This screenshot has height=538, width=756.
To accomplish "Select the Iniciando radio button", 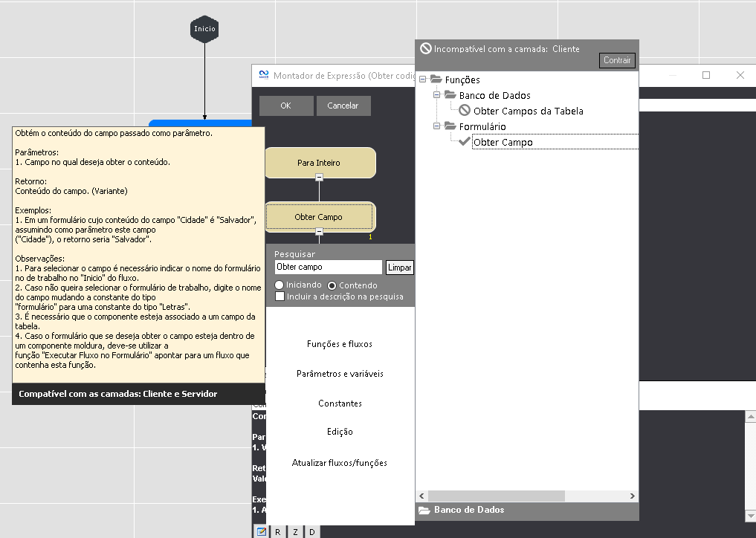I will tap(280, 285).
